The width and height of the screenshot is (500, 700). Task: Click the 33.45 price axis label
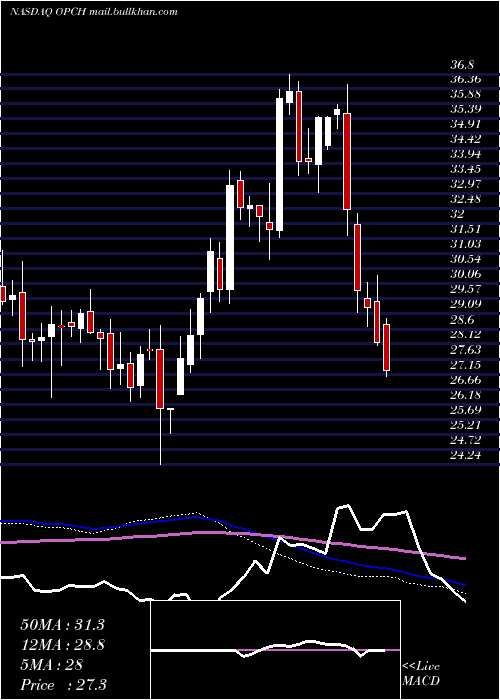(x=466, y=170)
